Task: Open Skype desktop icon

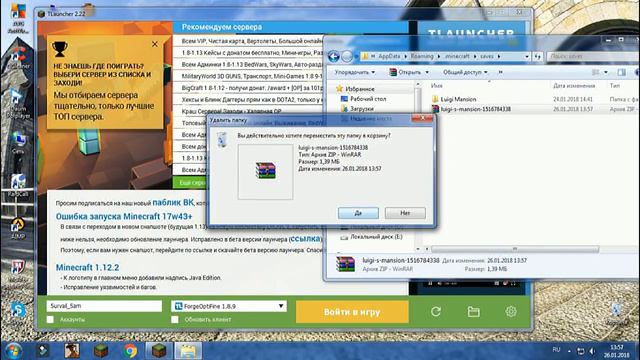Action: 18,311
